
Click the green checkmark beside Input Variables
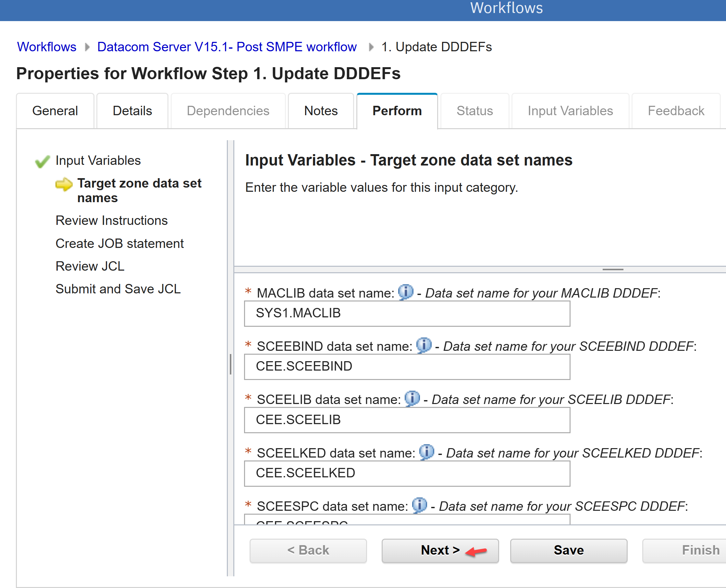(42, 161)
